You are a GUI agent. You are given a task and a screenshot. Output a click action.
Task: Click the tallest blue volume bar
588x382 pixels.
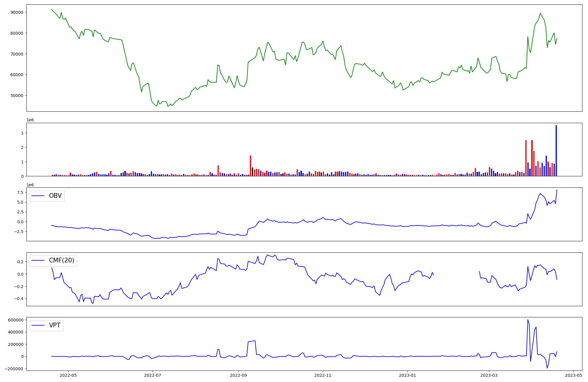tap(556, 150)
